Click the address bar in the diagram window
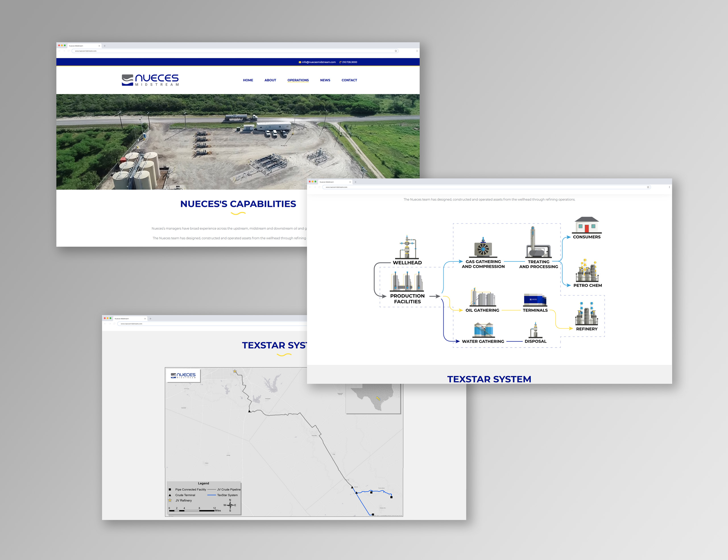The width and height of the screenshot is (728, 560). pyautogui.click(x=486, y=187)
